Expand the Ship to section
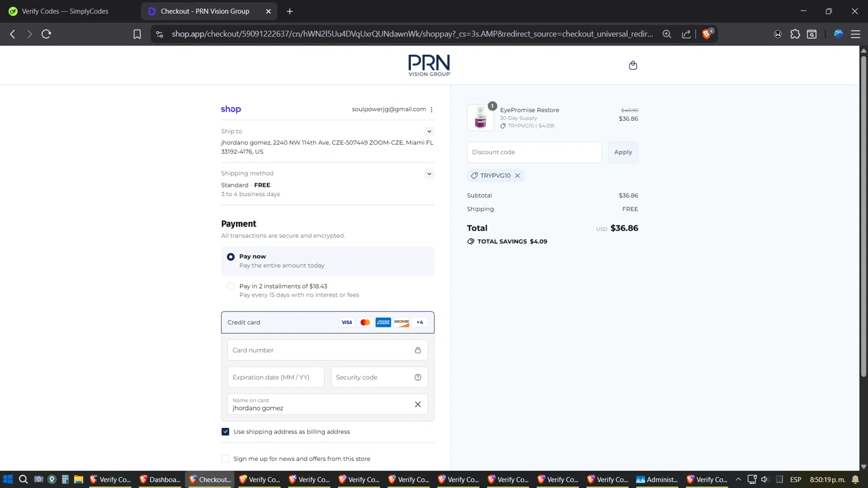This screenshot has width=868, height=488. point(429,131)
